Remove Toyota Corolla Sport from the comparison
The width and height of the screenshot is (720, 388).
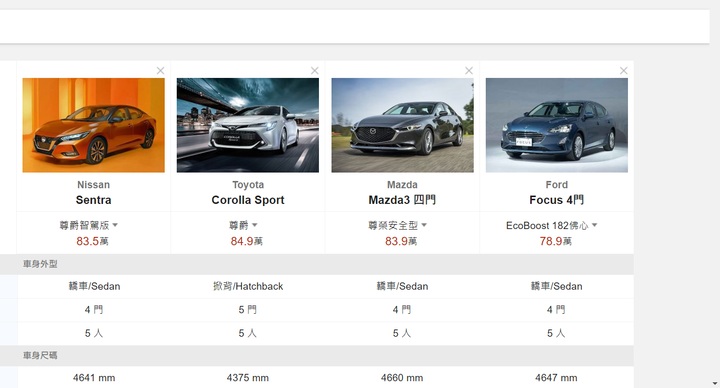315,71
